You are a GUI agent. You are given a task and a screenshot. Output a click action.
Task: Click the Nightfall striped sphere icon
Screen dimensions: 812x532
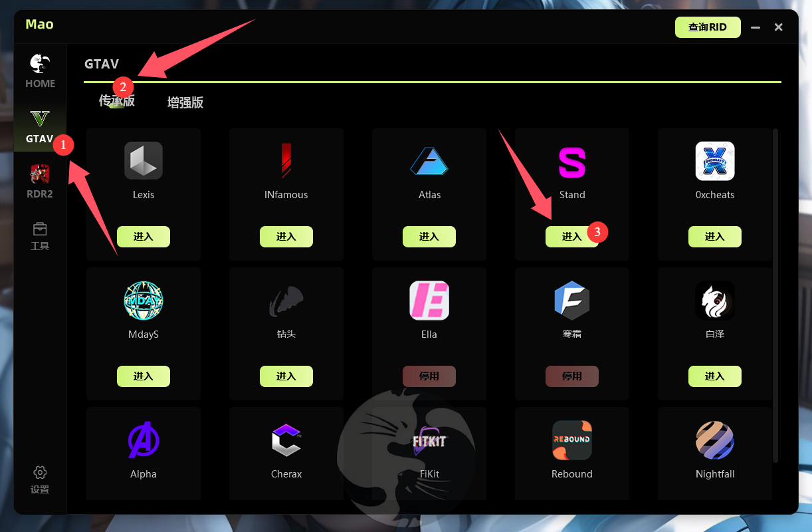coord(715,440)
